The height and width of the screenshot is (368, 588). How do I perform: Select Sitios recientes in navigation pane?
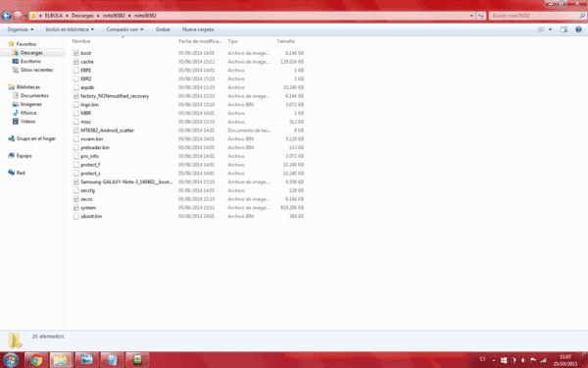pyautogui.click(x=36, y=70)
